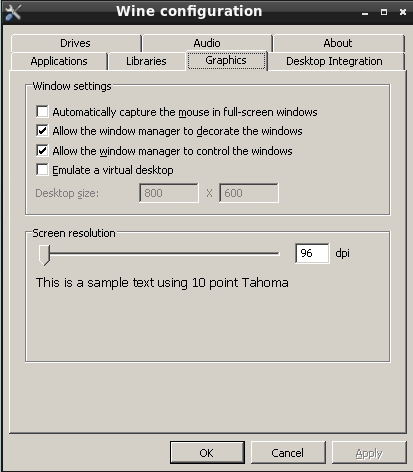This screenshot has height=472, width=413.
Task: Click the desktop height field showing 600
Action: [x=249, y=193]
